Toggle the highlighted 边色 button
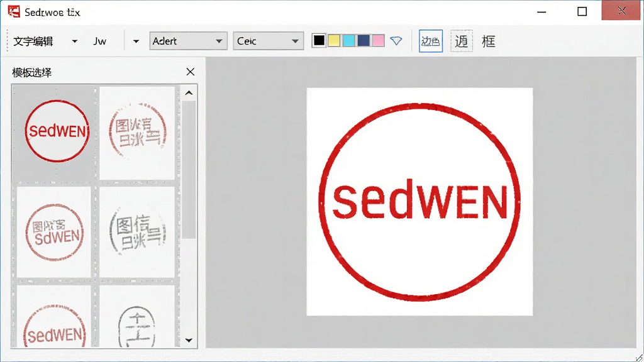Screen dimensions: 644x362 pyautogui.click(x=430, y=41)
